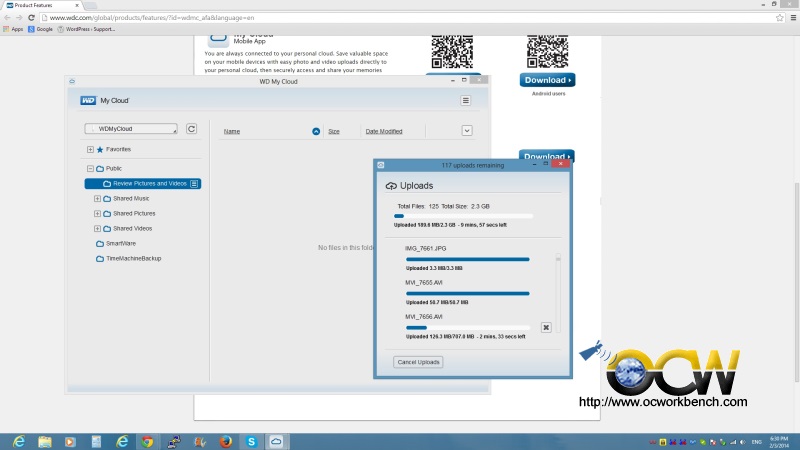Expand the Shared Music folder
This screenshot has height=450, width=800.
click(97, 198)
